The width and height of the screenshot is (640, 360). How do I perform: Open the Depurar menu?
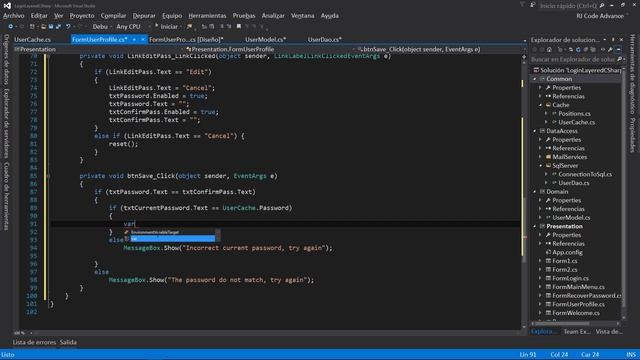click(144, 16)
